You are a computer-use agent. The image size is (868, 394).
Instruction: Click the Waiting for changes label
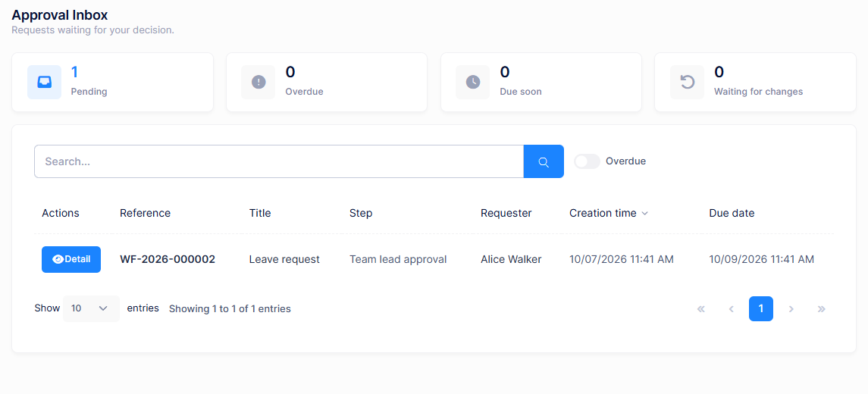point(758,92)
